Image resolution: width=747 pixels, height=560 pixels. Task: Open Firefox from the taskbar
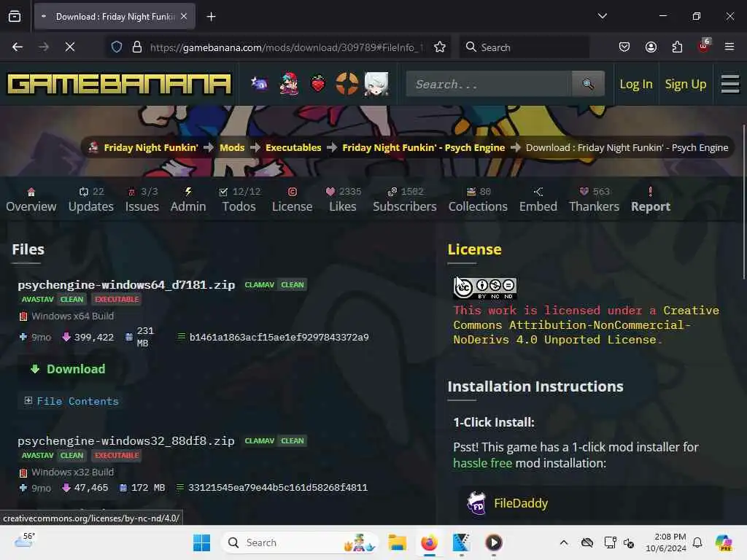click(429, 542)
